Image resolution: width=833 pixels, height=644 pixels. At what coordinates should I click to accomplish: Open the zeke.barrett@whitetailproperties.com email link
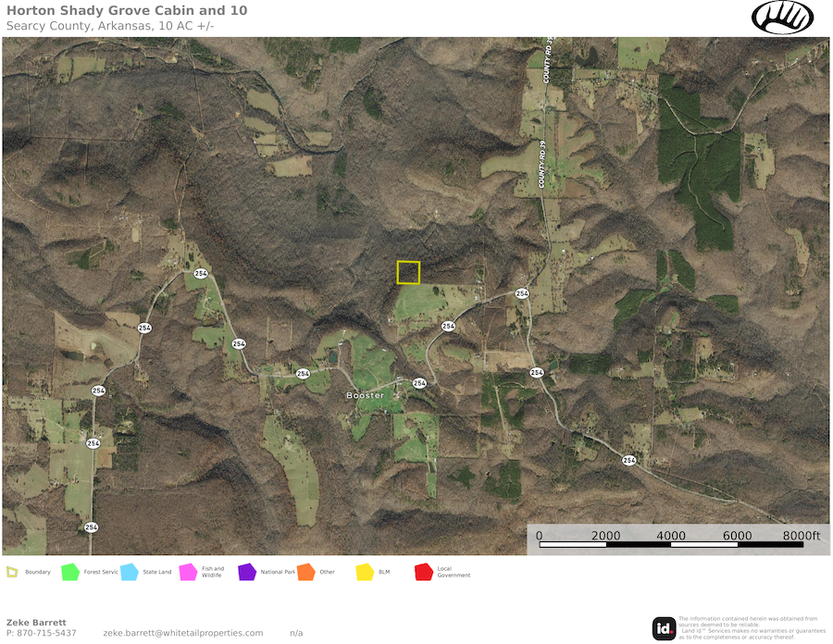pos(182,633)
